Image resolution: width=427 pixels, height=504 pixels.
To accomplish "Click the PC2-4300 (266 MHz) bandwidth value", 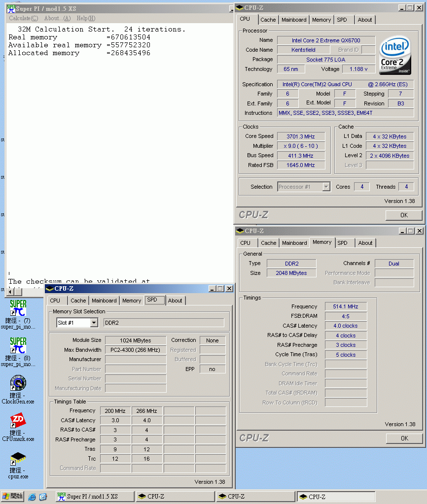I will pyautogui.click(x=136, y=350).
